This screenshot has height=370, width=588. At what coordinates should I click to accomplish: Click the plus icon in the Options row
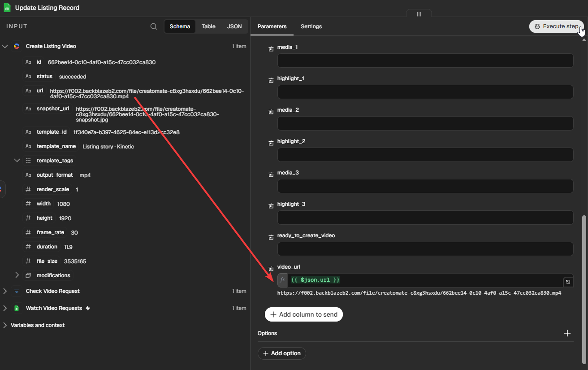click(x=567, y=333)
